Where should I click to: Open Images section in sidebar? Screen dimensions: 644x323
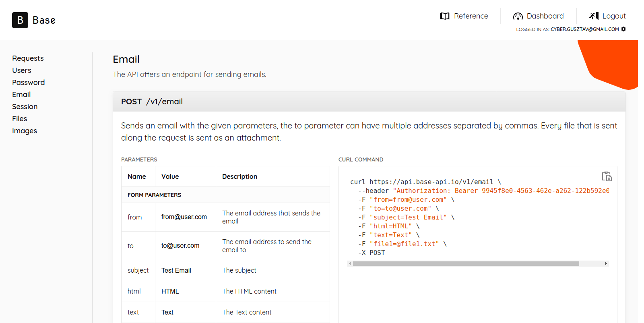[25, 131]
